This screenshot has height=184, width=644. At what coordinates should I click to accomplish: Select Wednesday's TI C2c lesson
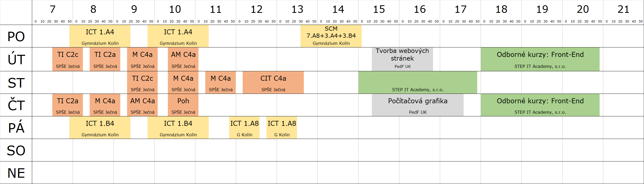click(x=142, y=83)
